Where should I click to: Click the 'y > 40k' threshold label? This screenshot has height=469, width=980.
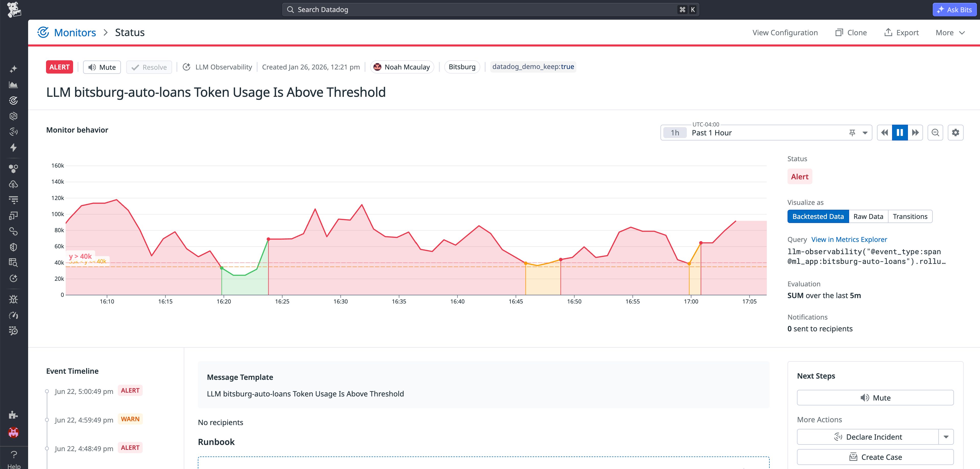(80, 256)
